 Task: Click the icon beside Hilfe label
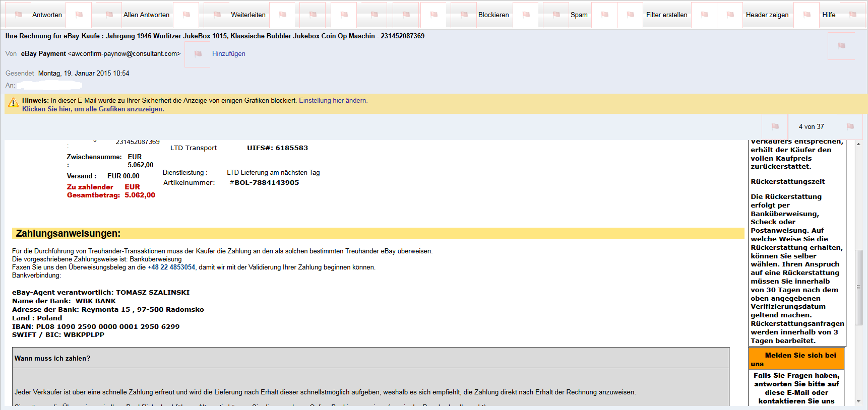click(807, 15)
